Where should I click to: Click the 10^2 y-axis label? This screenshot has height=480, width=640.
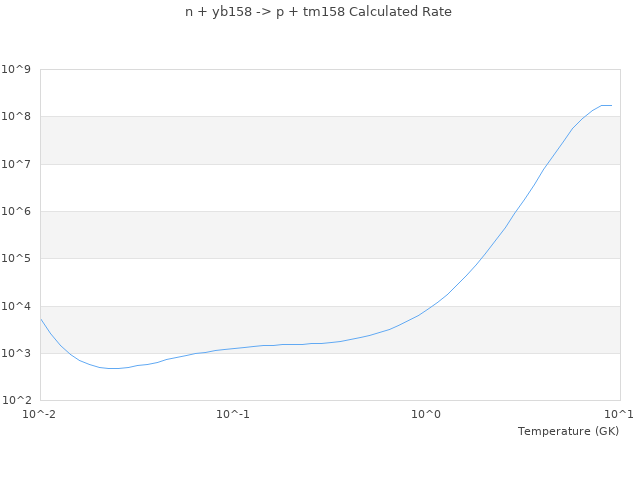pos(16,401)
